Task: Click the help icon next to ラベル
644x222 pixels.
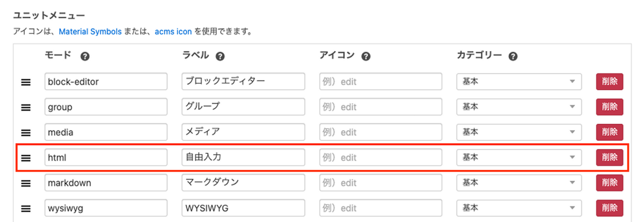Action: 220,56
